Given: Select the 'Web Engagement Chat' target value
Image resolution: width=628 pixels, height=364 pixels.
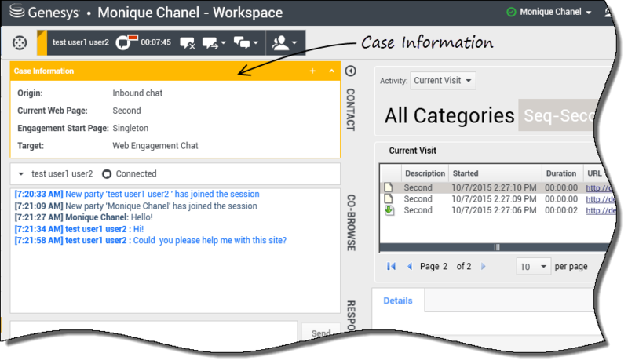Looking at the screenshot, I should 155,146.
